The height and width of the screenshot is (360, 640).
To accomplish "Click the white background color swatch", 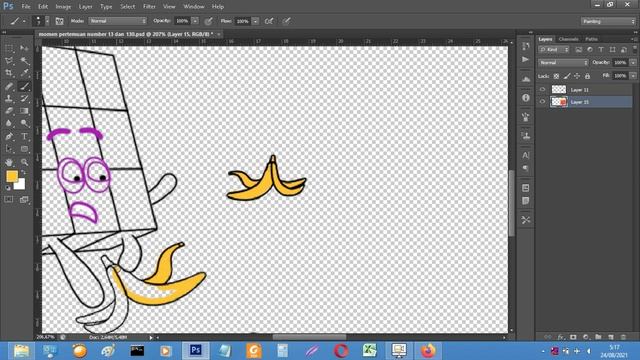I will (20, 185).
